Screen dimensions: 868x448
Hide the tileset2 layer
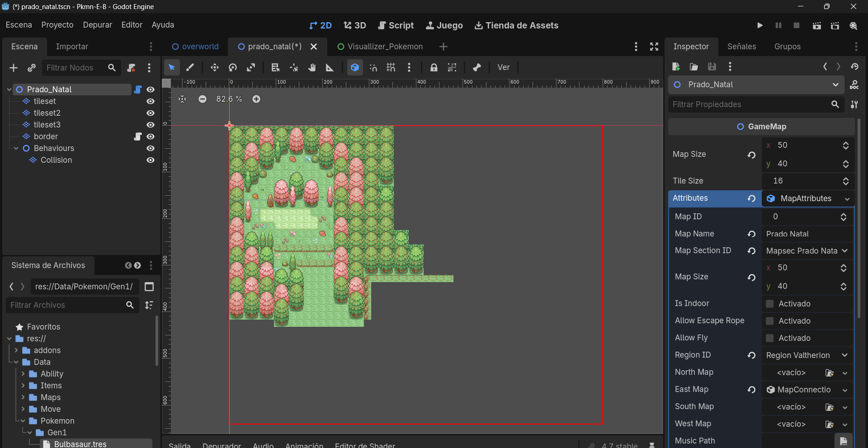tap(151, 113)
